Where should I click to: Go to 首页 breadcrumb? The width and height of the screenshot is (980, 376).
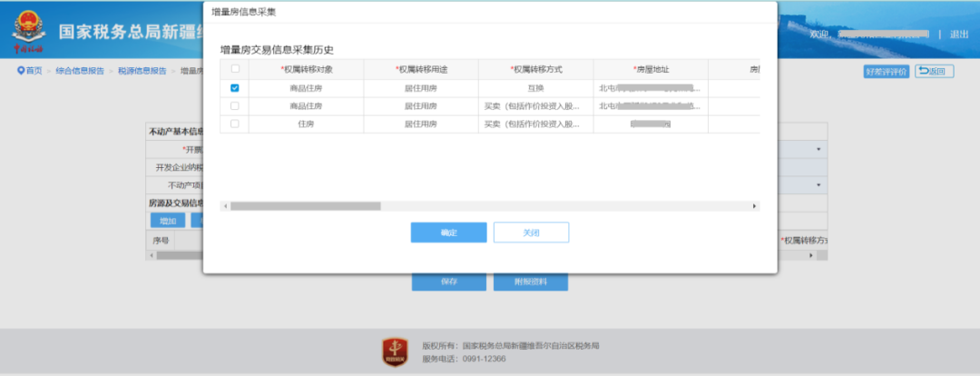coord(34,71)
